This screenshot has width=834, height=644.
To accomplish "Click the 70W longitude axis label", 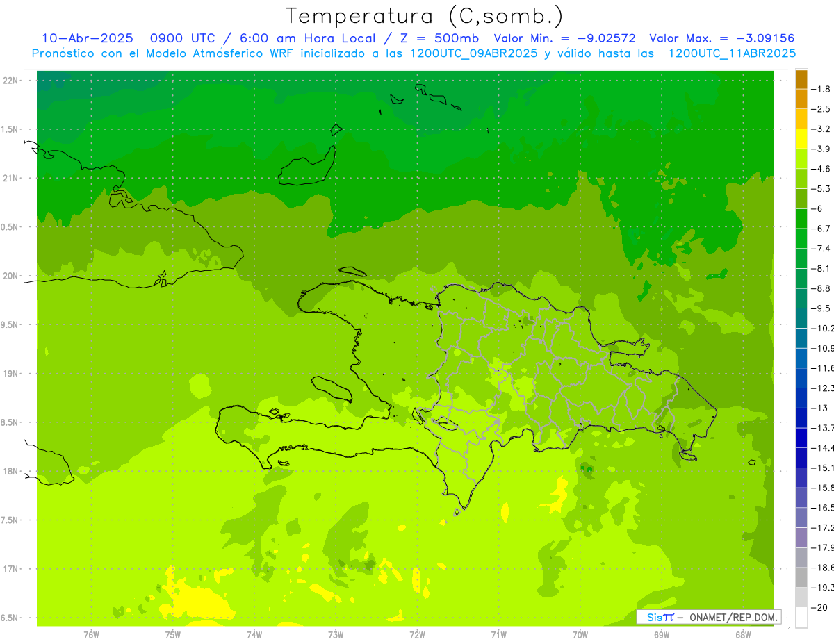I will 580,635.
